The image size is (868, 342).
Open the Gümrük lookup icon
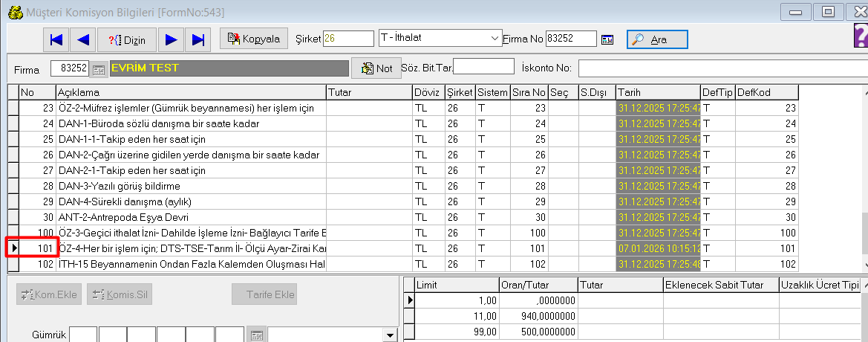coord(256,335)
